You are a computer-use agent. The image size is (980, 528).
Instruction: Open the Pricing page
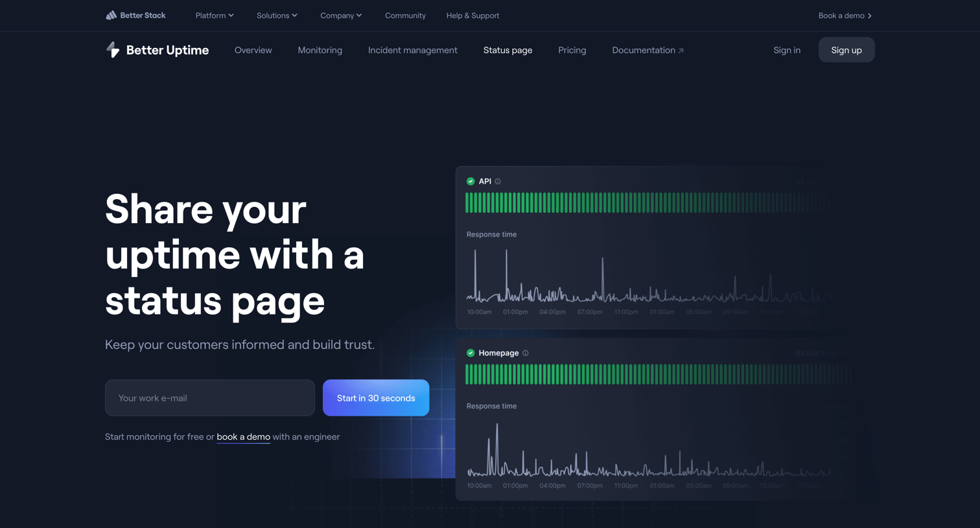[x=572, y=50]
